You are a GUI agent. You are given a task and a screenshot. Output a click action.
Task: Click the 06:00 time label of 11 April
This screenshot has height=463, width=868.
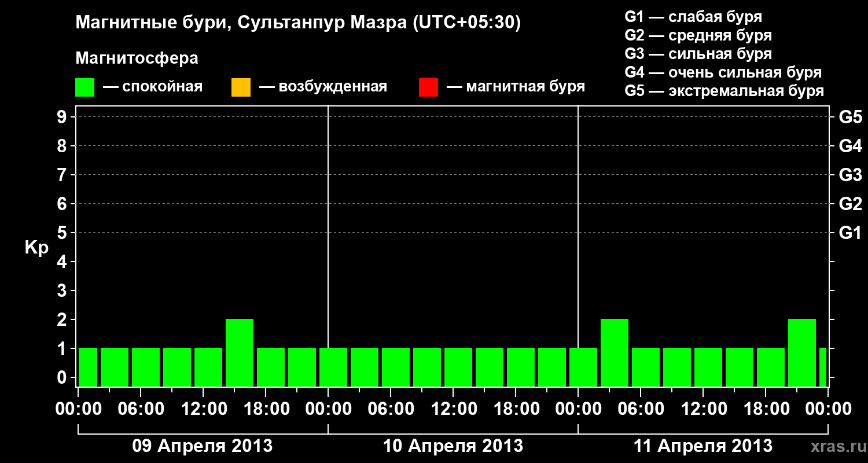[641, 410]
